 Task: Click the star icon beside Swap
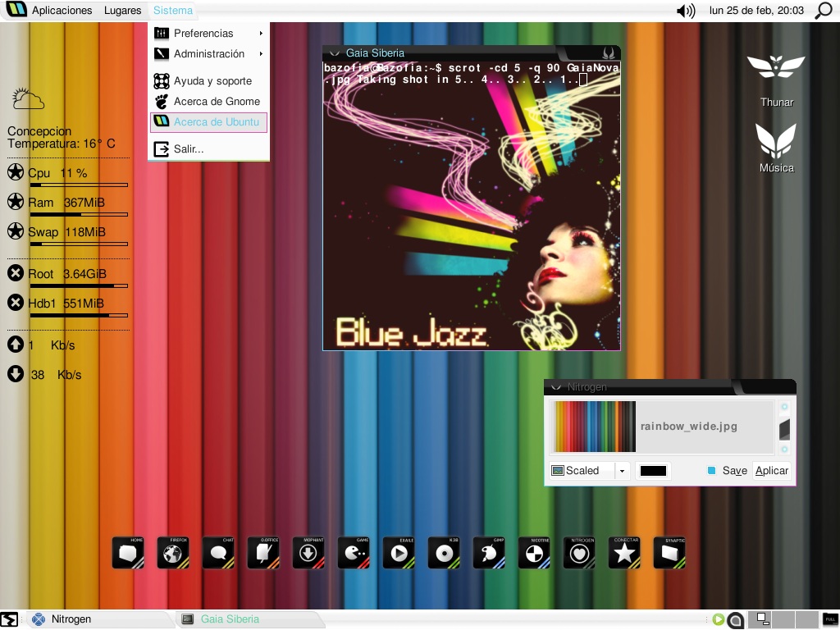pos(16,231)
